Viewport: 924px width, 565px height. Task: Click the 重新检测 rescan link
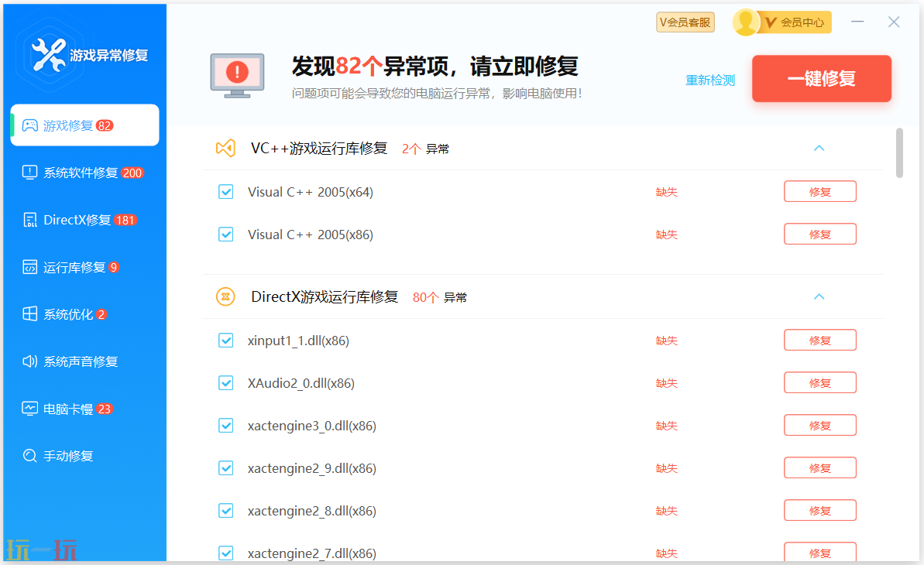click(709, 79)
